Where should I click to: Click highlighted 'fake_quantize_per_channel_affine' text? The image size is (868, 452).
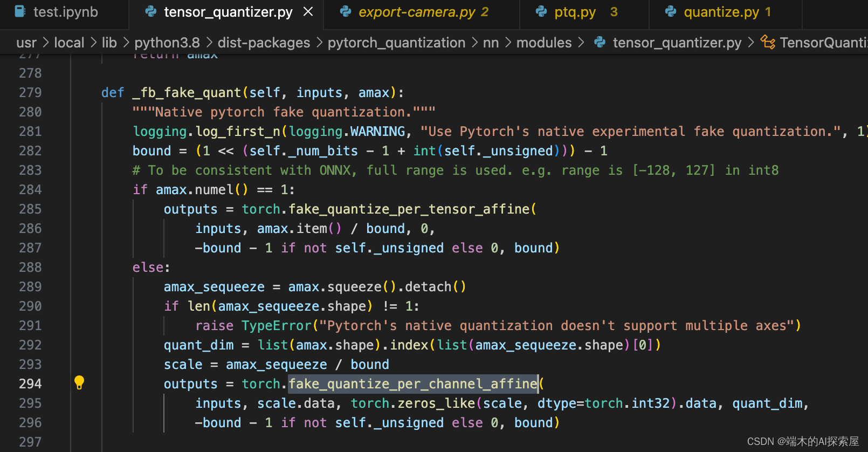[413, 384]
